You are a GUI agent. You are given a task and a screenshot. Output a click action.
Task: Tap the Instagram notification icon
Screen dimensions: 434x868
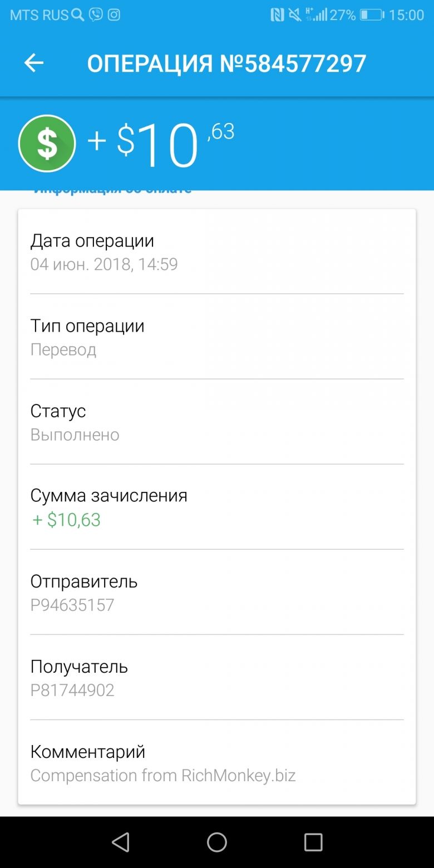(114, 15)
